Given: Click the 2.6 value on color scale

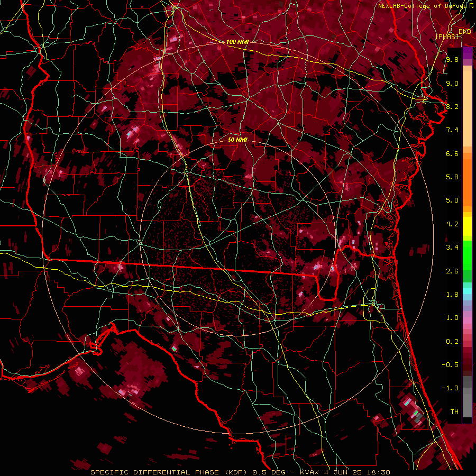Looking at the screenshot, I should (x=452, y=271).
